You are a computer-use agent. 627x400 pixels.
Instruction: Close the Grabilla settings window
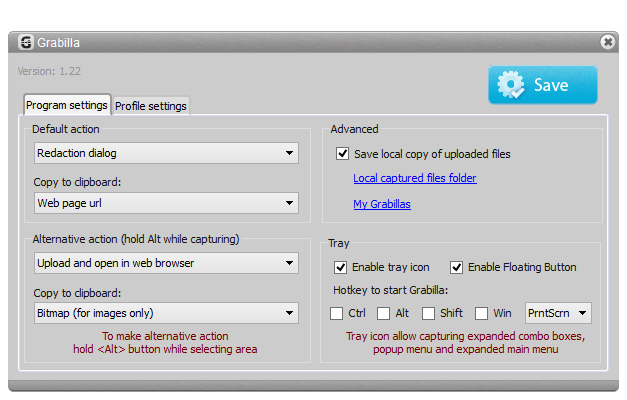607,42
